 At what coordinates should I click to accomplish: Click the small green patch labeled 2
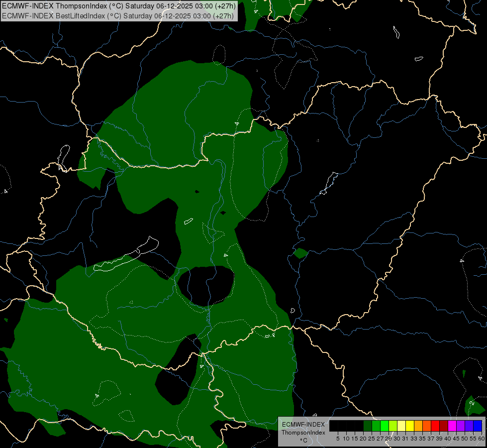pos(474,406)
